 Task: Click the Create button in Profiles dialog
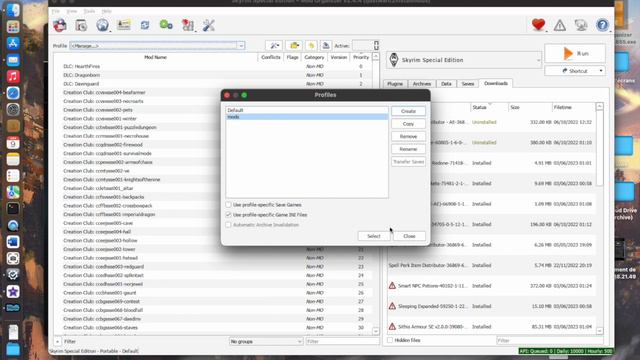[408, 111]
